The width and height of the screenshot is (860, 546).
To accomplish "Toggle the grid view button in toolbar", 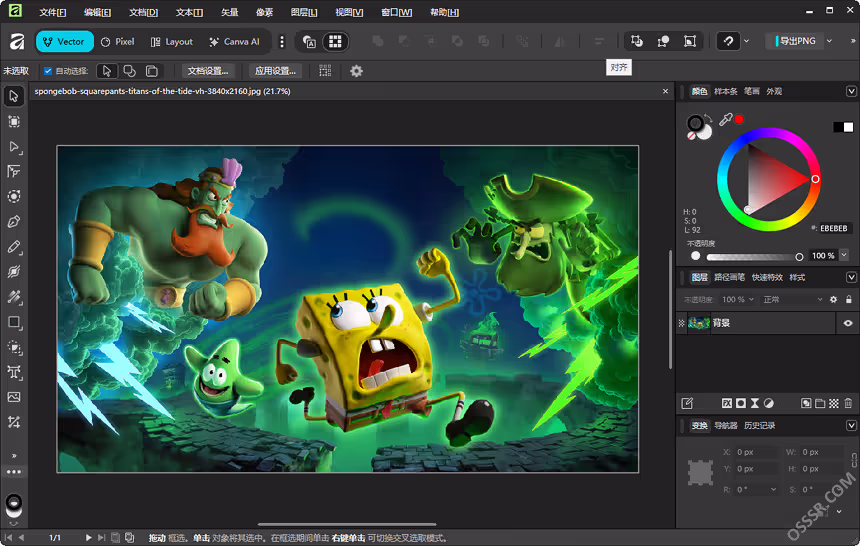I will point(335,42).
